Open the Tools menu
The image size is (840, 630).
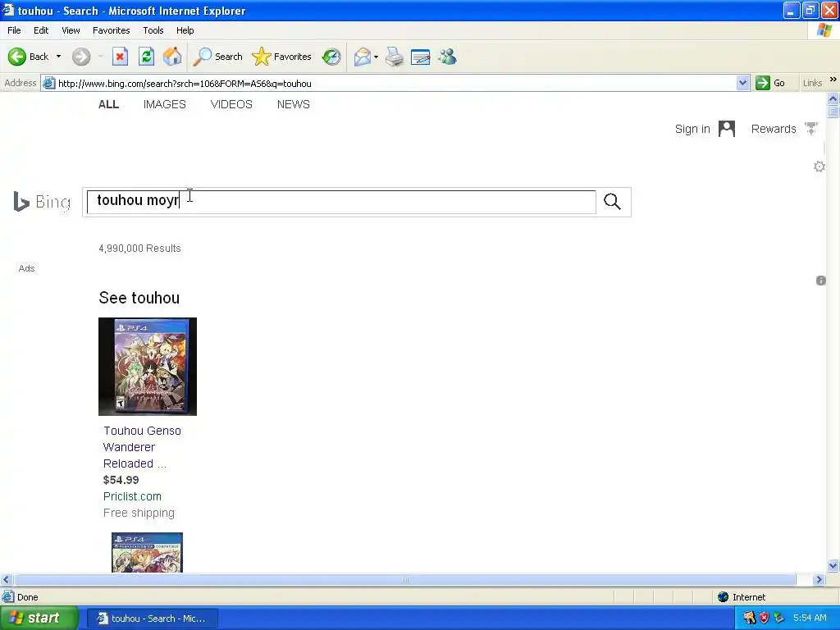tap(153, 30)
